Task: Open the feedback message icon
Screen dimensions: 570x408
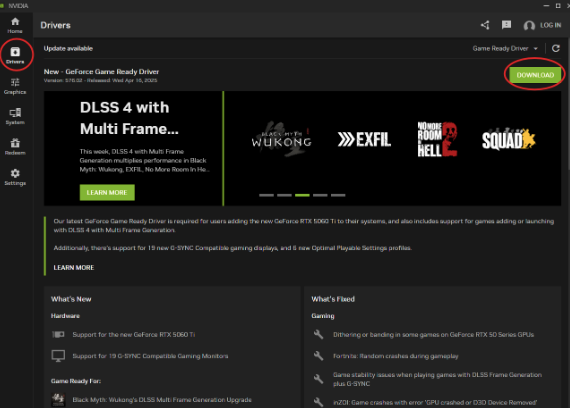Action: 506,25
